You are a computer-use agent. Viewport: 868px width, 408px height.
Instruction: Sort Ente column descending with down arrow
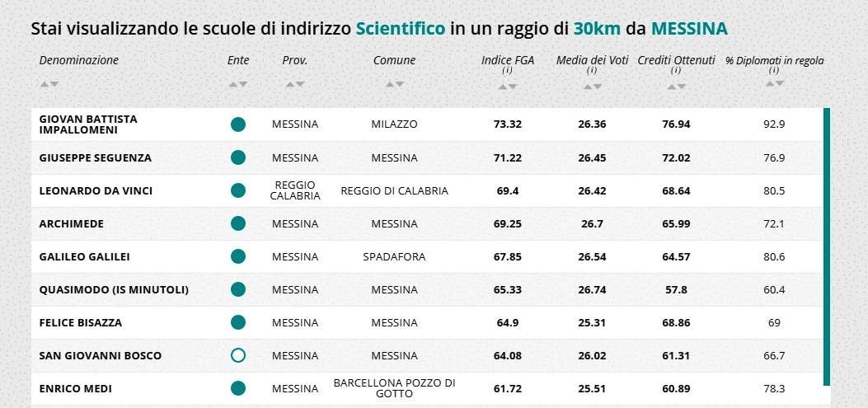(243, 84)
